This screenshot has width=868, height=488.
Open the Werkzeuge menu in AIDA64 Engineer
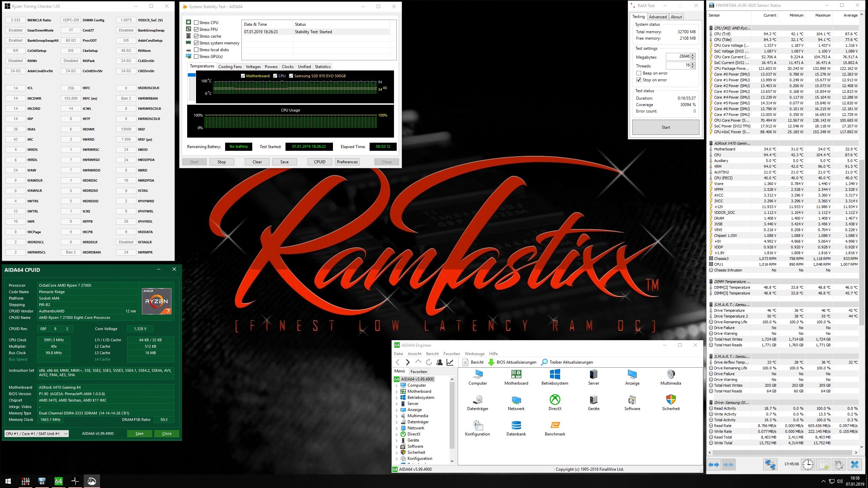(x=475, y=353)
